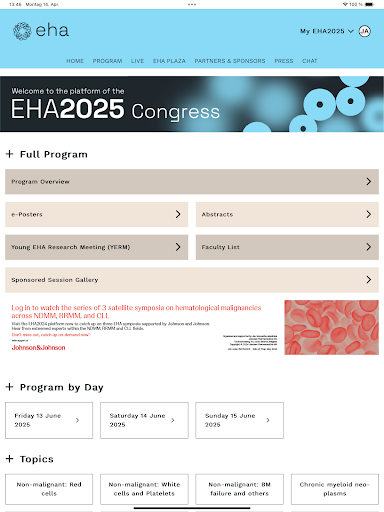Click the Johnson&Johnson symposia banner image
Image resolution: width=384 pixels, height=512 pixels.
(x=192, y=327)
